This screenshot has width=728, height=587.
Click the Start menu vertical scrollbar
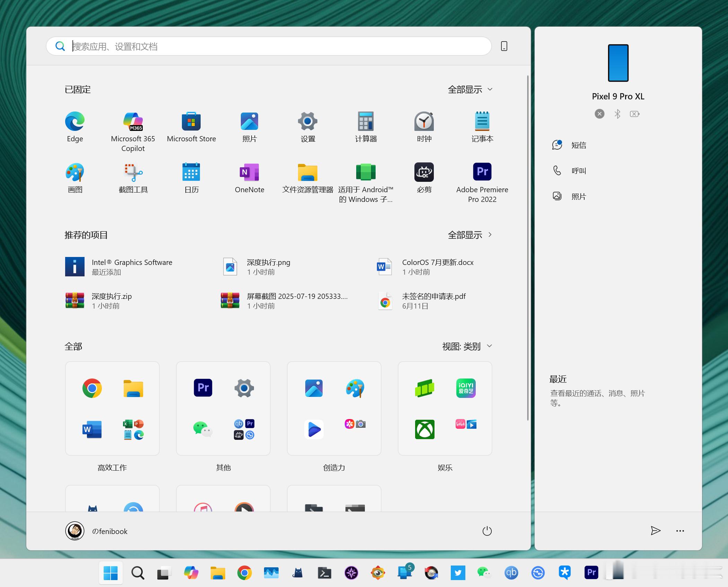528,248
